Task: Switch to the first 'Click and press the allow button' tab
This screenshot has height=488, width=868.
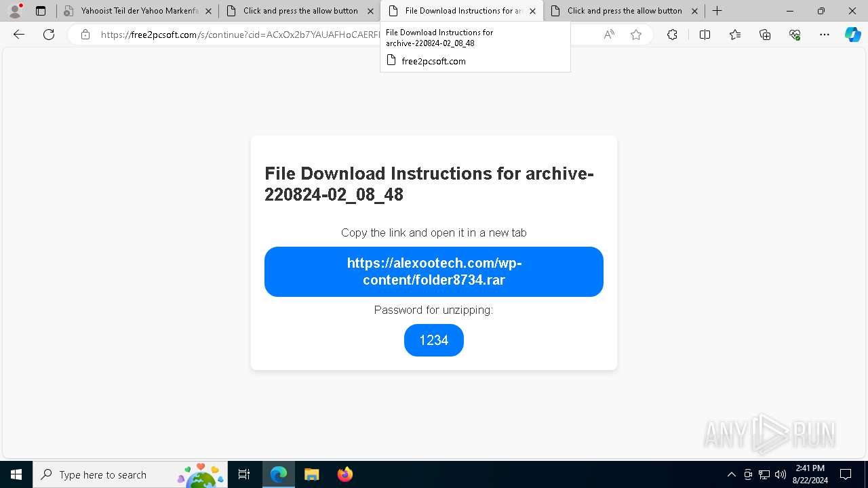Action: tap(300, 11)
